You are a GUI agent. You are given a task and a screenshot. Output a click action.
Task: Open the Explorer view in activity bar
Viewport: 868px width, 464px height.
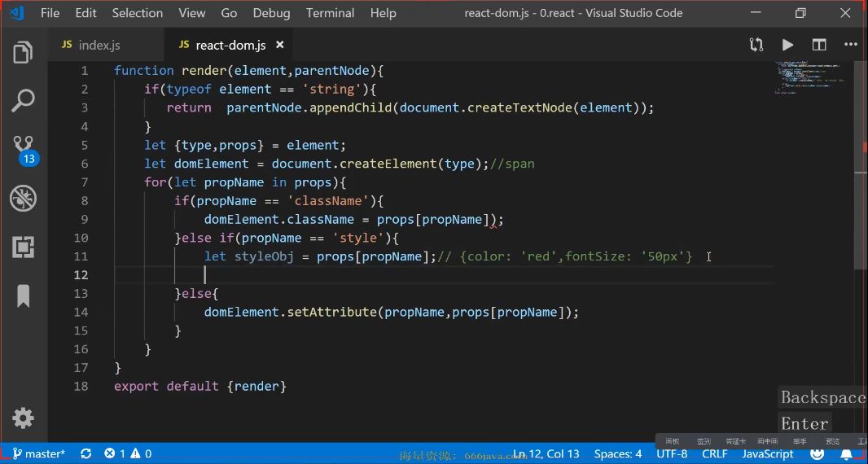pos(23,53)
